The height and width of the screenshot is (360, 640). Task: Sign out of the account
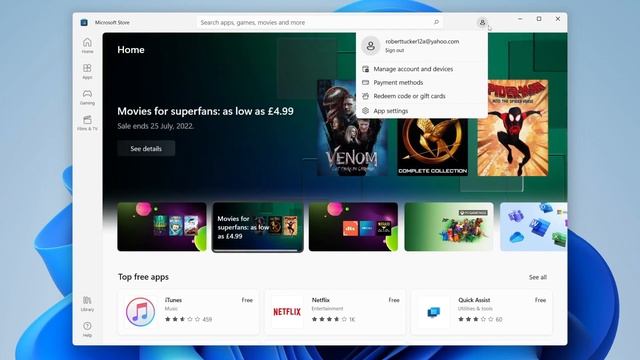[x=394, y=51]
